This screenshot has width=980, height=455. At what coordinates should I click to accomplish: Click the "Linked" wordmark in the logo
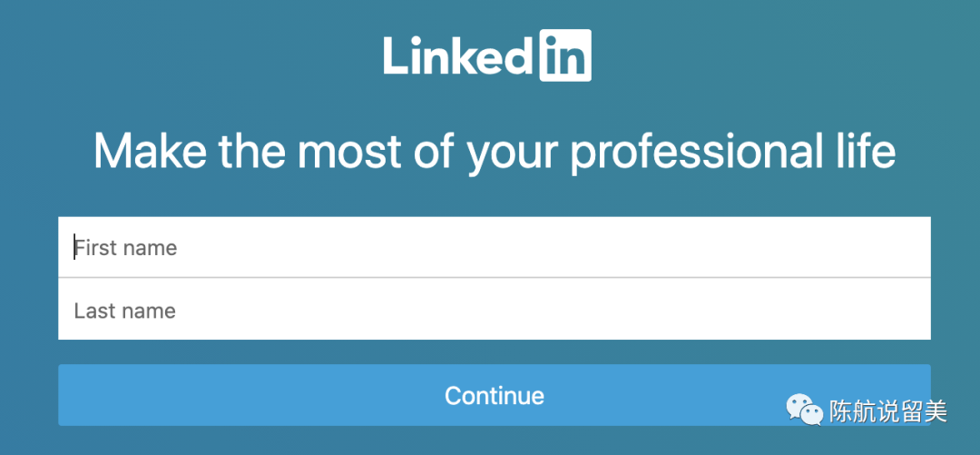pyautogui.click(x=456, y=55)
